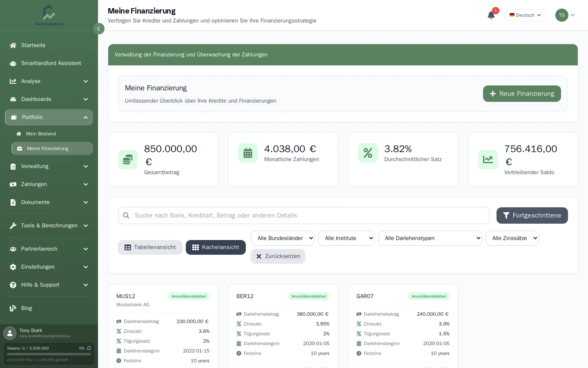588x368 pixels.
Task: Open the notifications bell
Action: coord(491,15)
